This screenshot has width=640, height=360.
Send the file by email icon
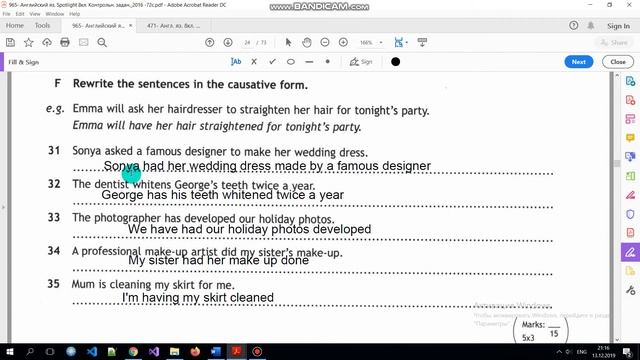83,42
